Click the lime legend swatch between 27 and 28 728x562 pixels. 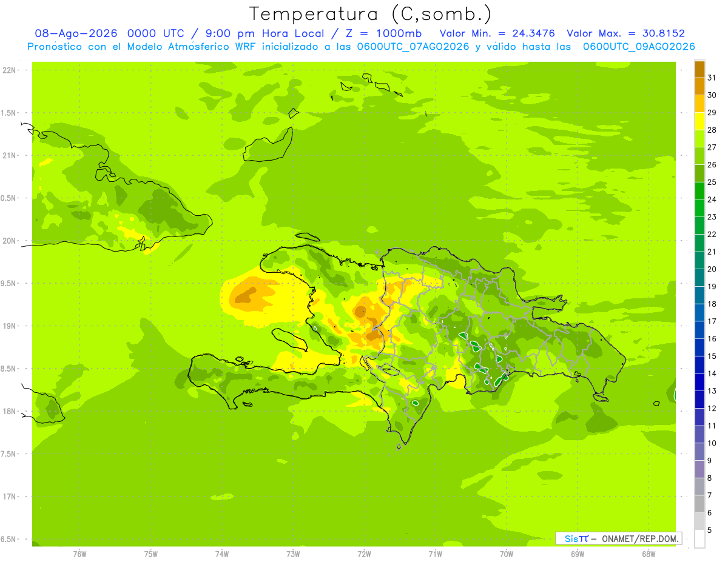click(699, 138)
